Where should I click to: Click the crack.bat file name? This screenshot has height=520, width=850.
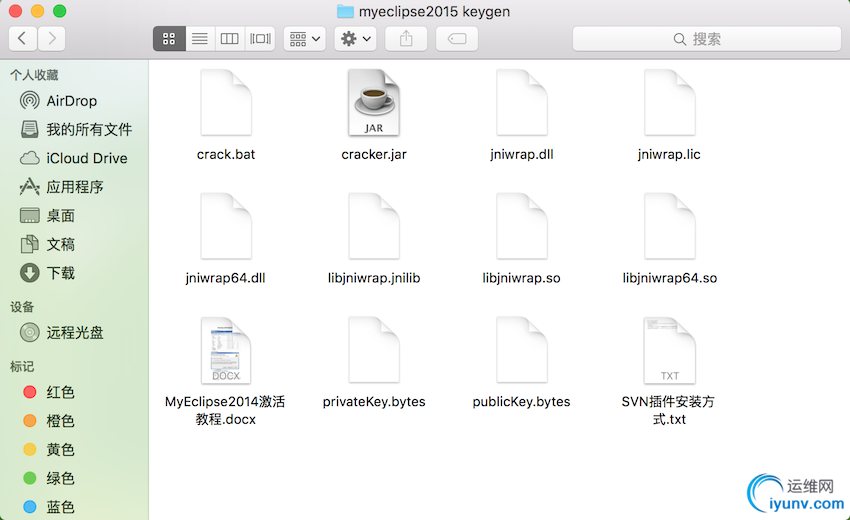click(x=226, y=155)
